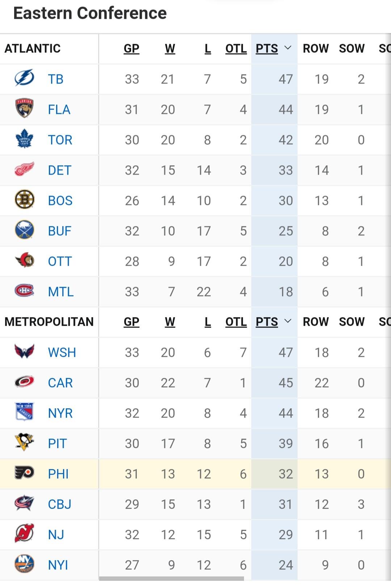Click the Boston Bruins logo

click(x=24, y=200)
